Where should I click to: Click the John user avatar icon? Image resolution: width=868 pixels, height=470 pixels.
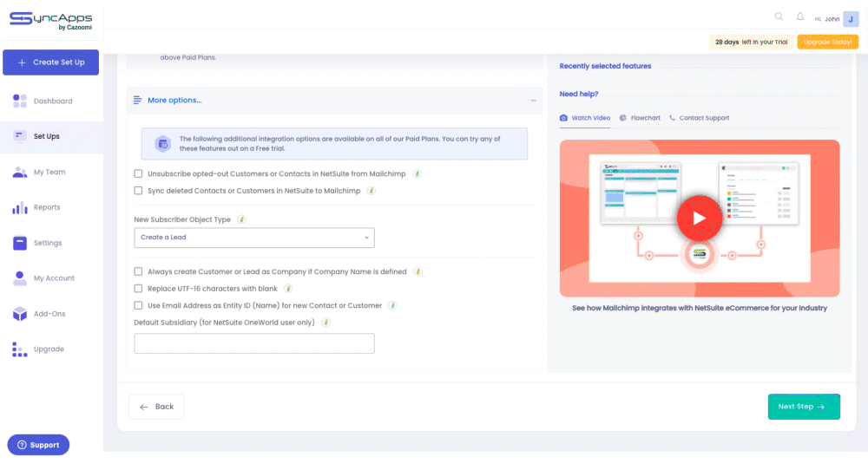[x=851, y=19]
